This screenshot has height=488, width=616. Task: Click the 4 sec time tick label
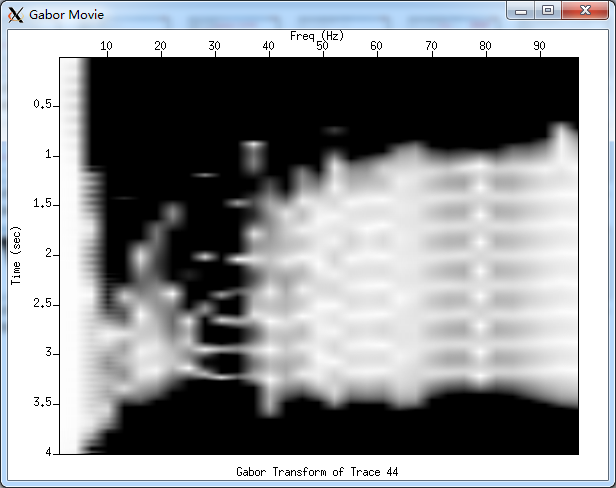point(49,452)
